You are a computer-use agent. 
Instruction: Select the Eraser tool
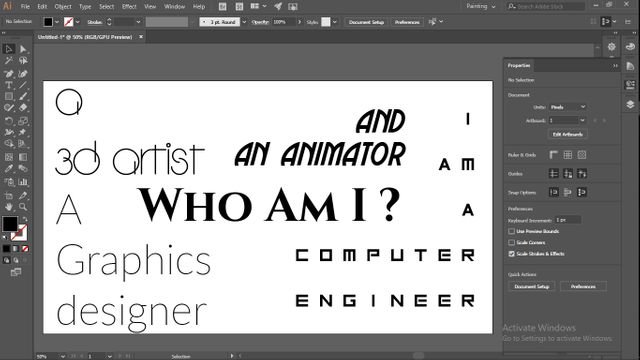tap(23, 108)
